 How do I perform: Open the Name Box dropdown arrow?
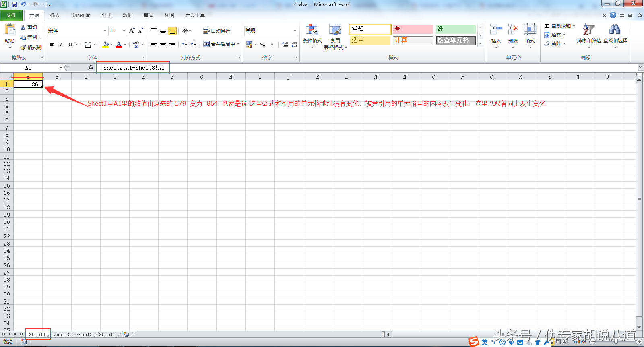click(60, 68)
